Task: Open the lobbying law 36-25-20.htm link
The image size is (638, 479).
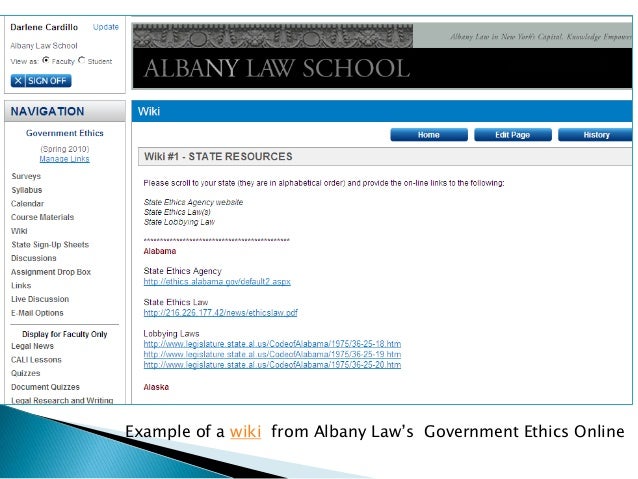Action: 272,365
